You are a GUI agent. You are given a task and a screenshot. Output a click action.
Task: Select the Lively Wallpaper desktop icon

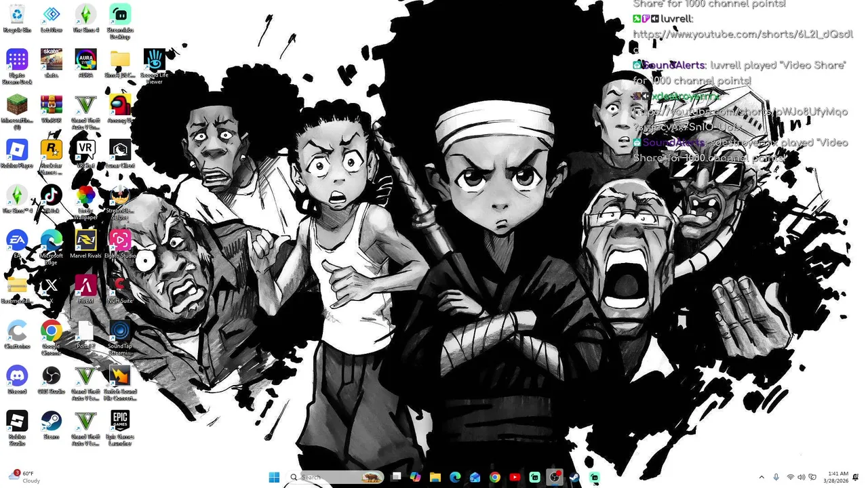[85, 202]
